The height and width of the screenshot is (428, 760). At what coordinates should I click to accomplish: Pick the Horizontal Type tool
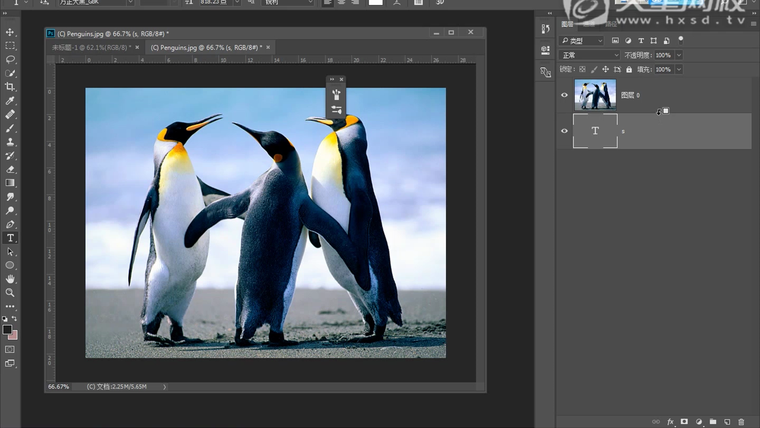coord(10,238)
